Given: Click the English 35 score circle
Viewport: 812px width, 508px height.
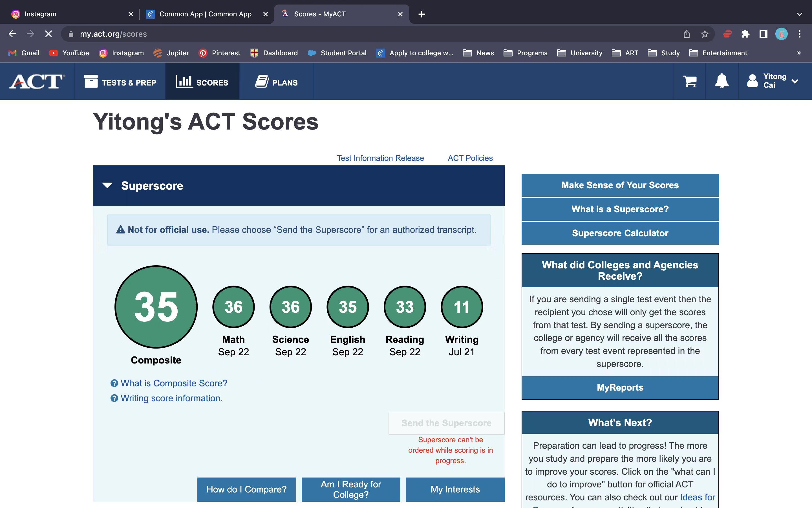Looking at the screenshot, I should click(x=348, y=307).
